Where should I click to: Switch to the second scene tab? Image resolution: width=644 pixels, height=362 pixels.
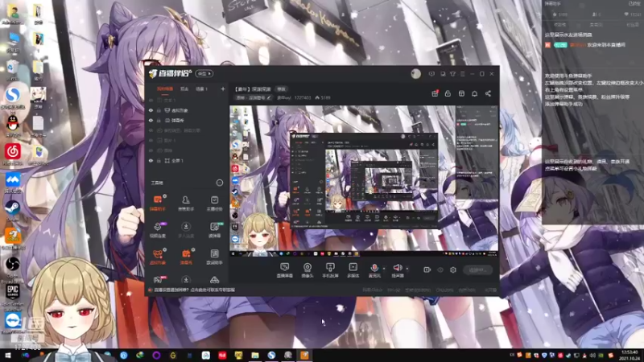pyautogui.click(x=185, y=89)
